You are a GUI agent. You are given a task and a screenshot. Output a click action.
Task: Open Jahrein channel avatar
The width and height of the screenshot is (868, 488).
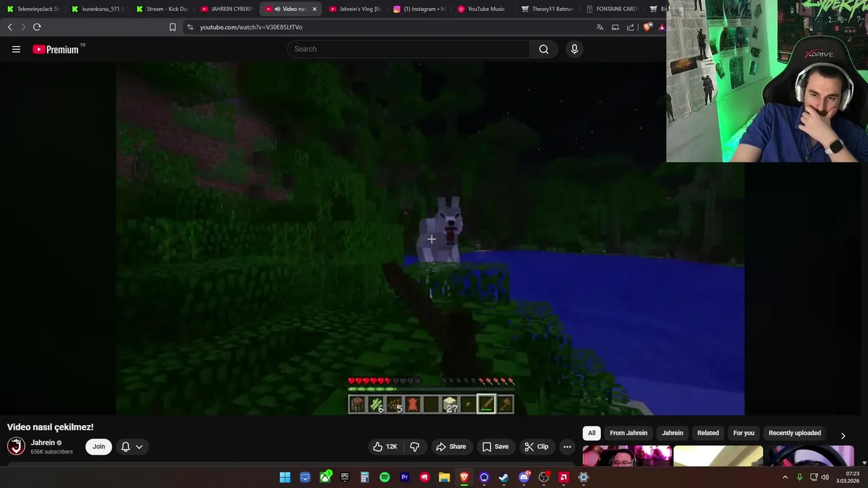16,446
